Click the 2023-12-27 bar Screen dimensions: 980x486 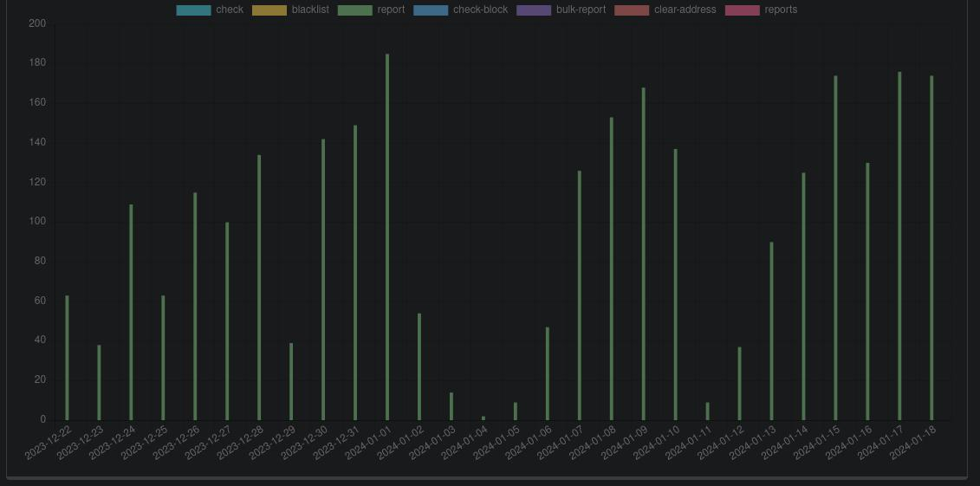tap(227, 321)
